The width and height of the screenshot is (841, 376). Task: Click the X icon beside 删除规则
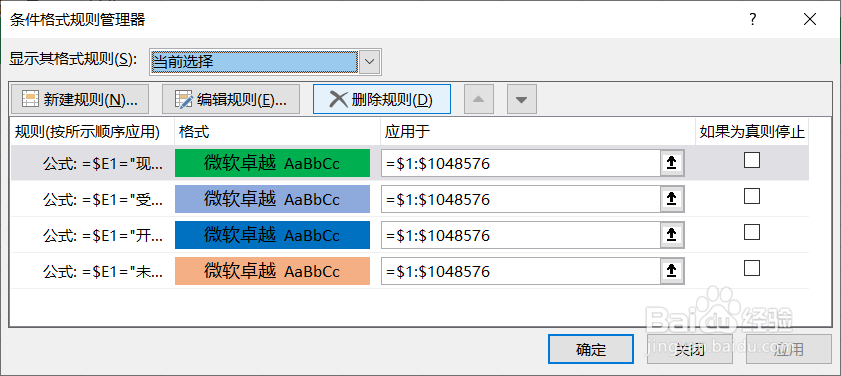coord(338,99)
